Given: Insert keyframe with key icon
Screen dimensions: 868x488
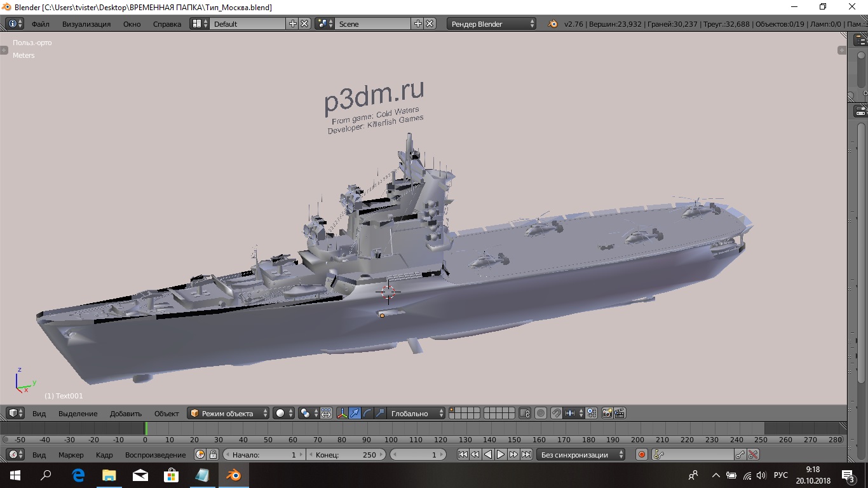Looking at the screenshot, I should (740, 454).
